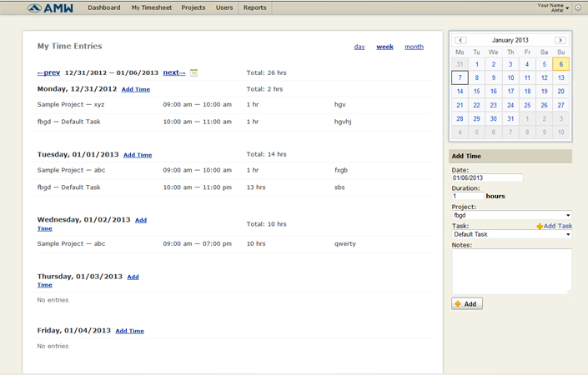
Task: Click the 'Total: 14 hrs' Tuesday total
Action: tap(266, 154)
